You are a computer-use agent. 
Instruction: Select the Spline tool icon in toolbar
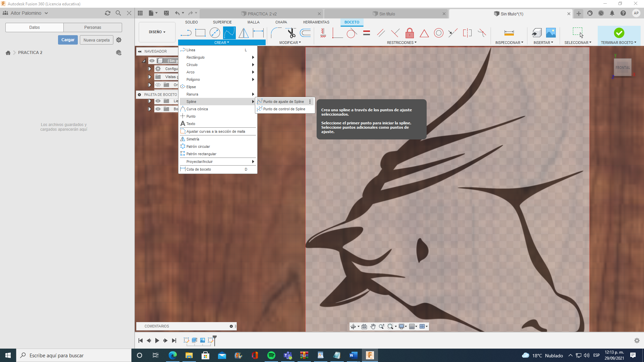pyautogui.click(x=229, y=33)
